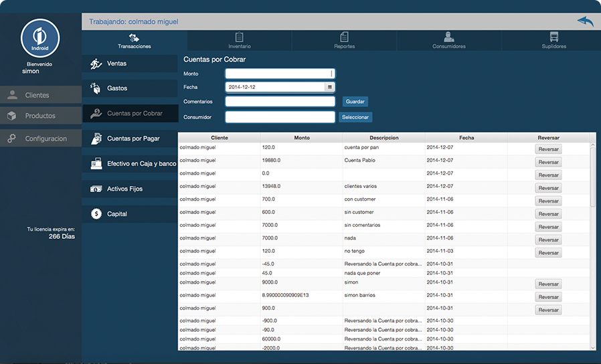The width and height of the screenshot is (601, 364).
Task: Open the Ventas section icon
Action: 96,64
